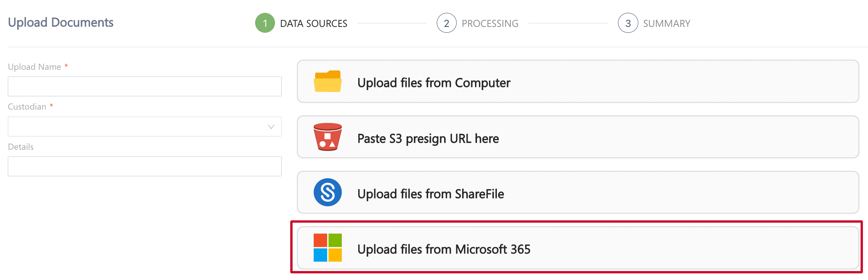The image size is (868, 280).
Task: Go to the DATA SOURCES step label
Action: tap(313, 23)
